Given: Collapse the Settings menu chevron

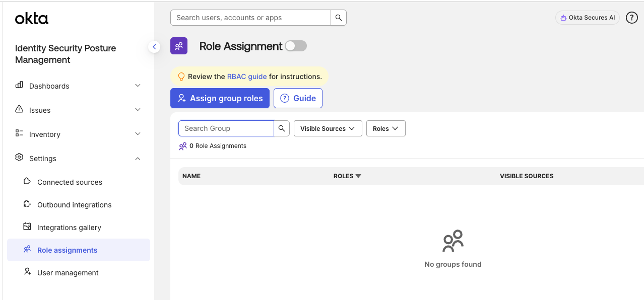Looking at the screenshot, I should 138,159.
